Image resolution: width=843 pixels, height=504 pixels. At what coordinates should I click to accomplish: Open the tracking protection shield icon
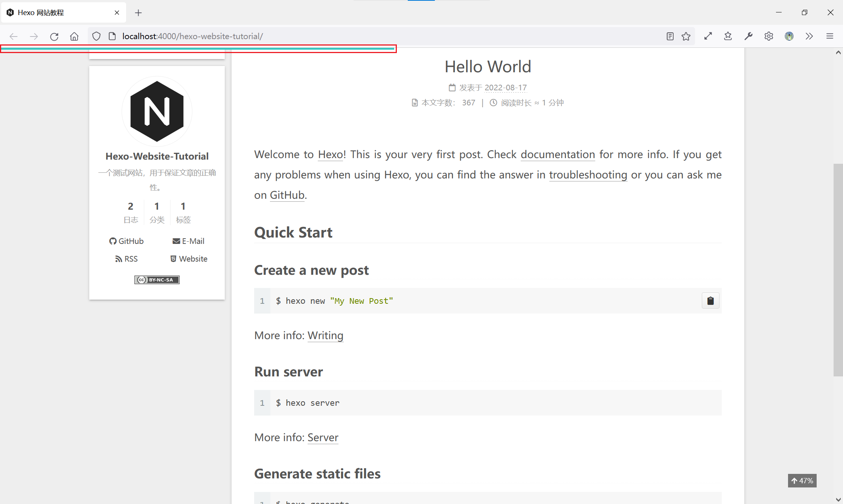[96, 37]
